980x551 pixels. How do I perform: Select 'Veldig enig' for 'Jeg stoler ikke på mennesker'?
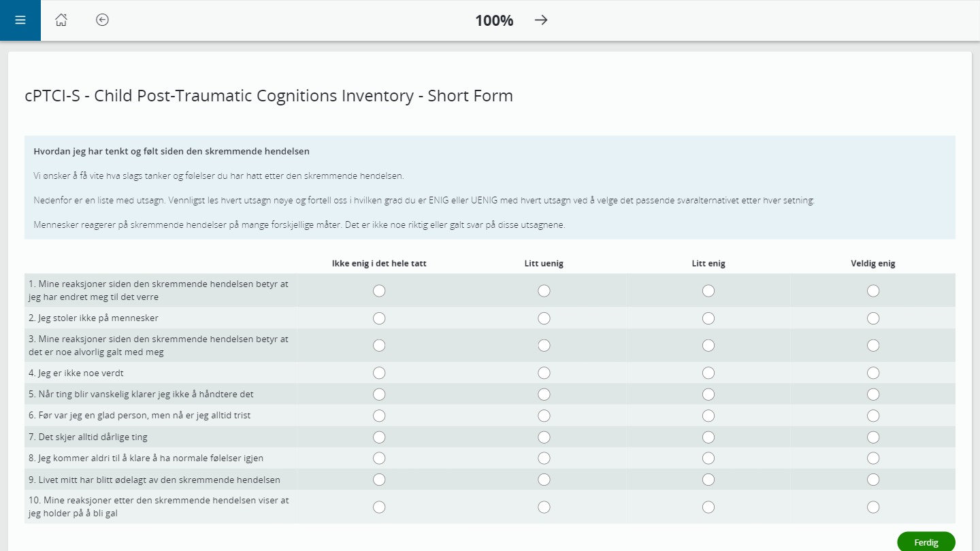[x=873, y=318]
